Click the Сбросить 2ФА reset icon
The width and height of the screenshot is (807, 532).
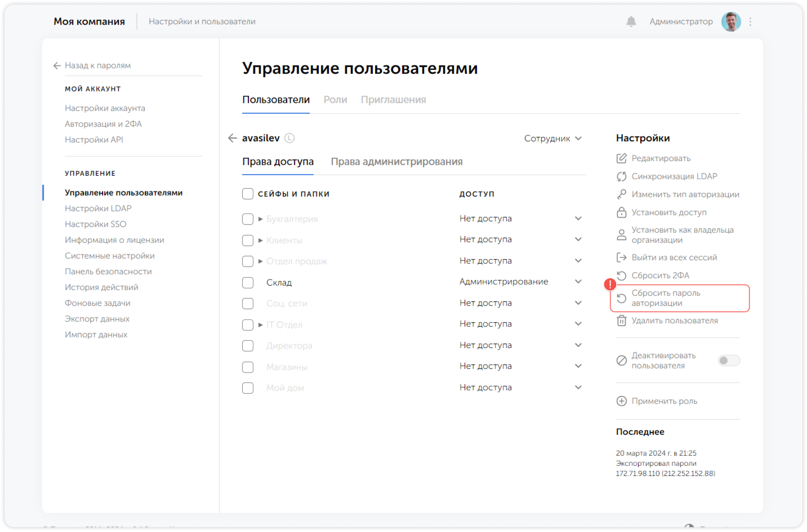coord(622,275)
